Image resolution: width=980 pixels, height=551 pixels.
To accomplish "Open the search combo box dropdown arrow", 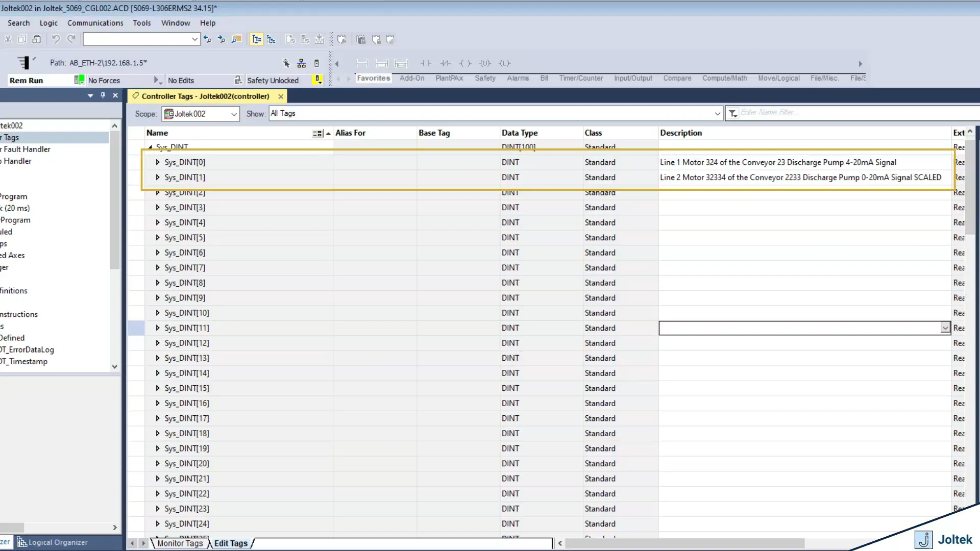I will pyautogui.click(x=194, y=39).
